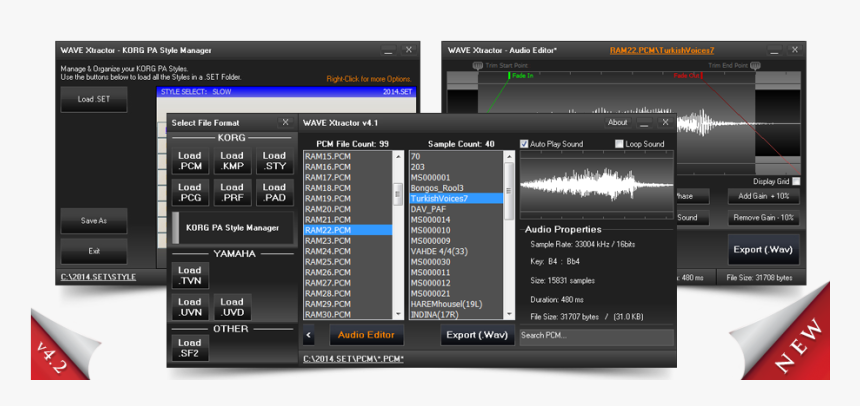Click the STYLE SELECT: SLOW header row
Viewport: 860px width, 406px height.
pyautogui.click(x=286, y=92)
